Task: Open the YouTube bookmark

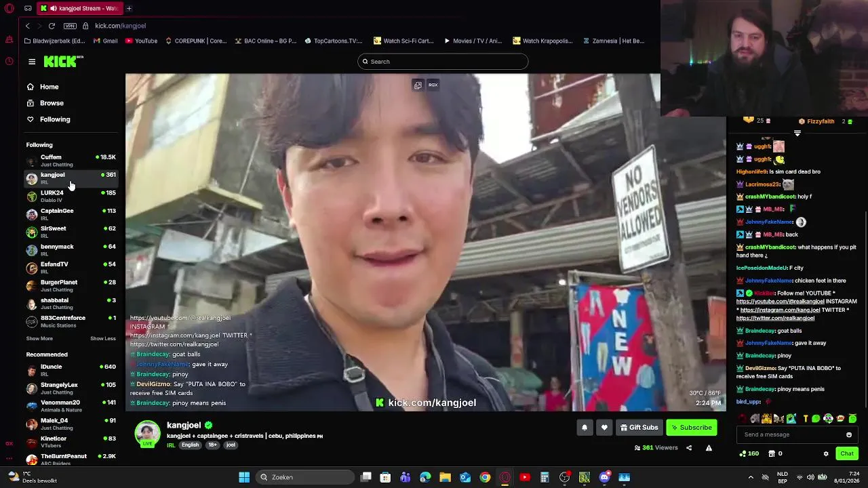Action: point(141,41)
